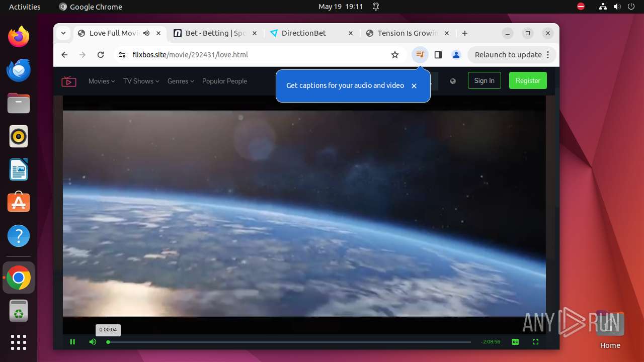Click the flixbos.site address bar

259,55
